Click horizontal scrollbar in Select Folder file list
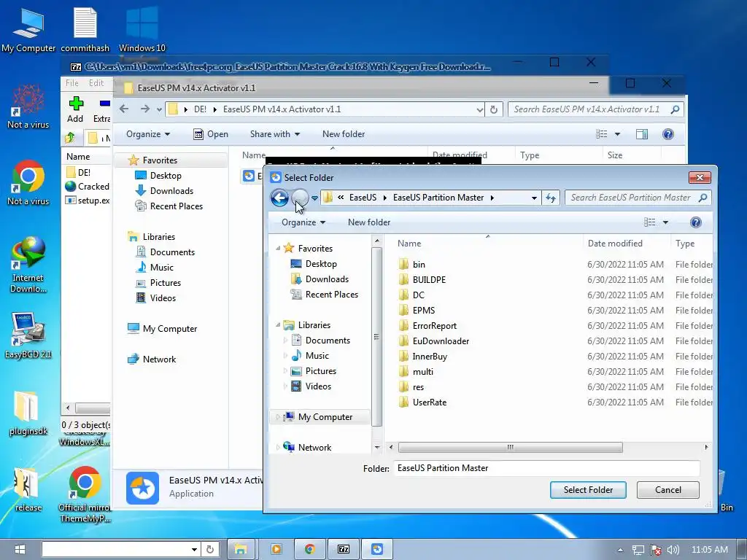 tap(510, 447)
